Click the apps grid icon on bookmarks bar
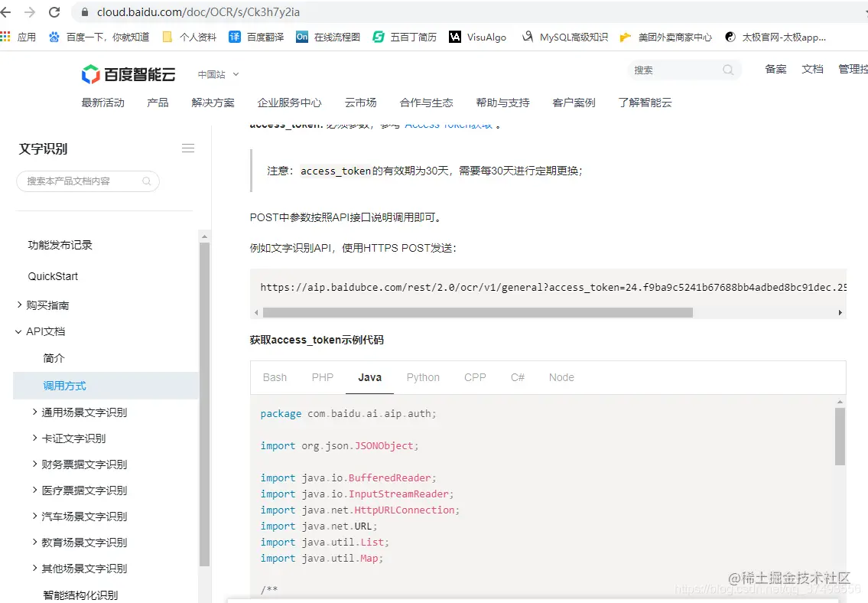Screen dimensions: 868x603 coord(8,36)
